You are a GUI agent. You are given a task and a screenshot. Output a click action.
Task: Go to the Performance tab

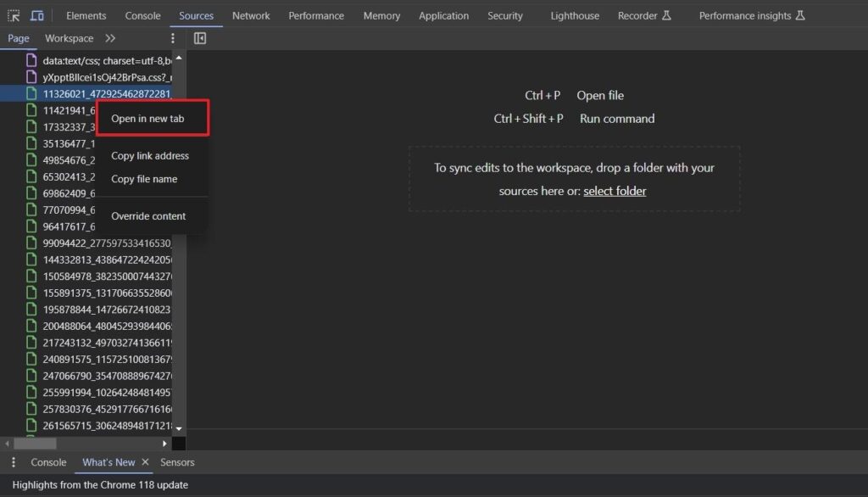tap(316, 15)
